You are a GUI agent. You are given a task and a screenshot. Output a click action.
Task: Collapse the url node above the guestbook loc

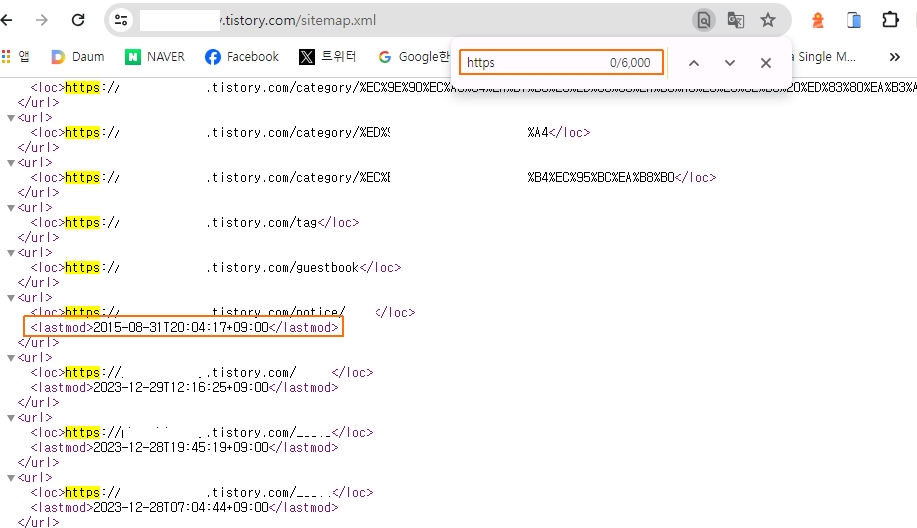tap(11, 253)
